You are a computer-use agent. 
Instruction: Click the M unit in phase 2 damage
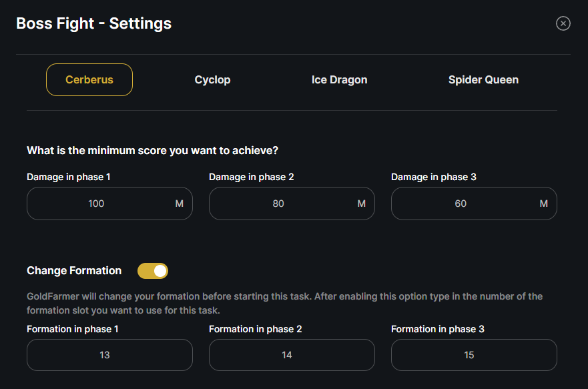(x=362, y=204)
